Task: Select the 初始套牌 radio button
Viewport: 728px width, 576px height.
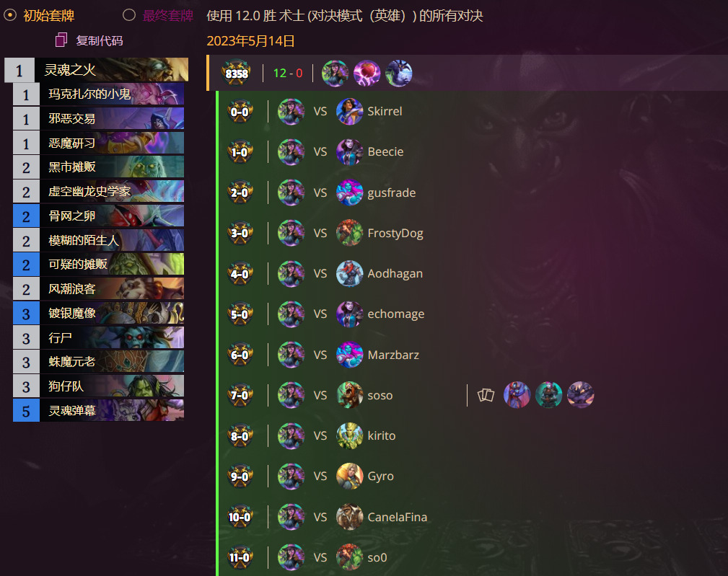Action: 10,15
